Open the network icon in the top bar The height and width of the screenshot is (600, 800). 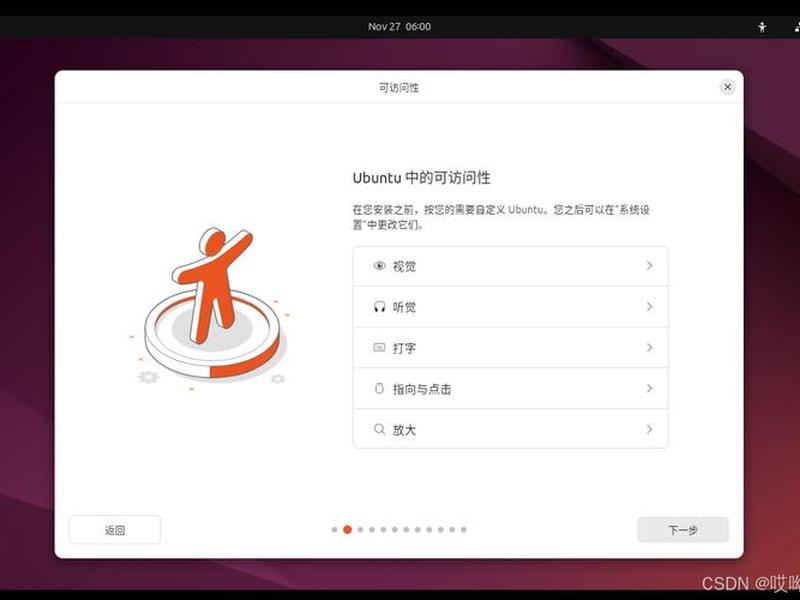click(x=797, y=27)
